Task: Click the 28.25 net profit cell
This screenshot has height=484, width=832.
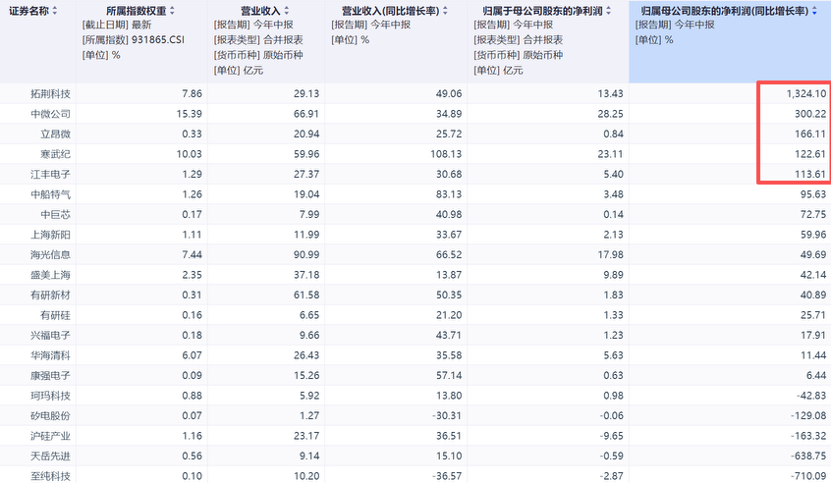Action: pos(610,114)
